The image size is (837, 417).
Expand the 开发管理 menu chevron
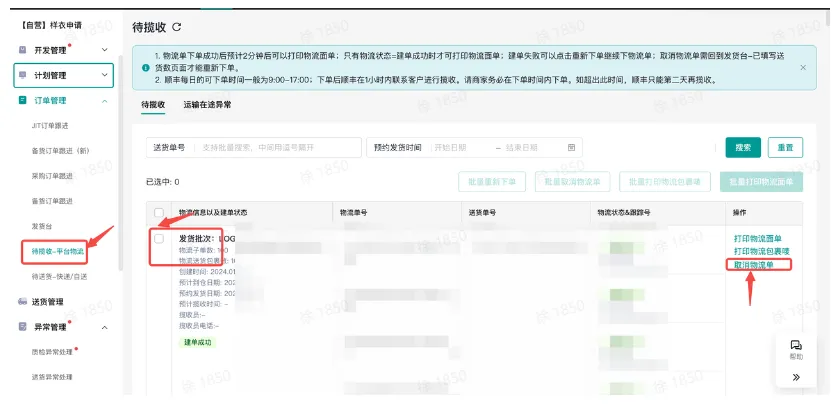click(105, 50)
